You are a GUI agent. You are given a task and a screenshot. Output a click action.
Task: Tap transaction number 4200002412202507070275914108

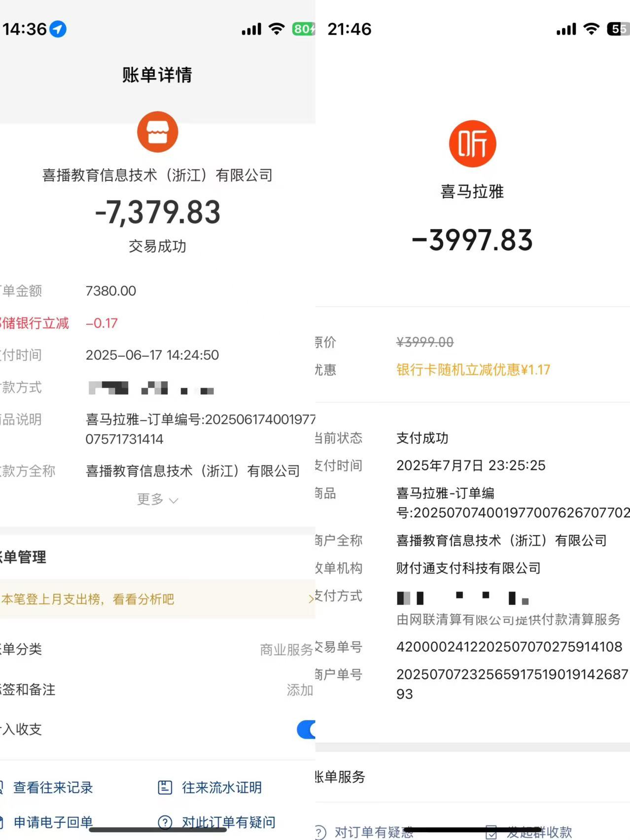(x=509, y=647)
